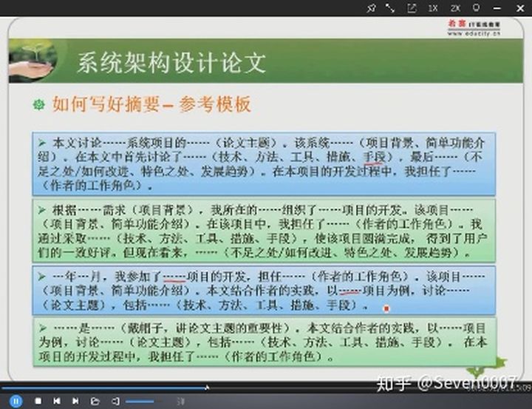Click the edu logo at slide top-right
Image resolution: width=532 pixels, height=409 pixels.
coord(474,28)
